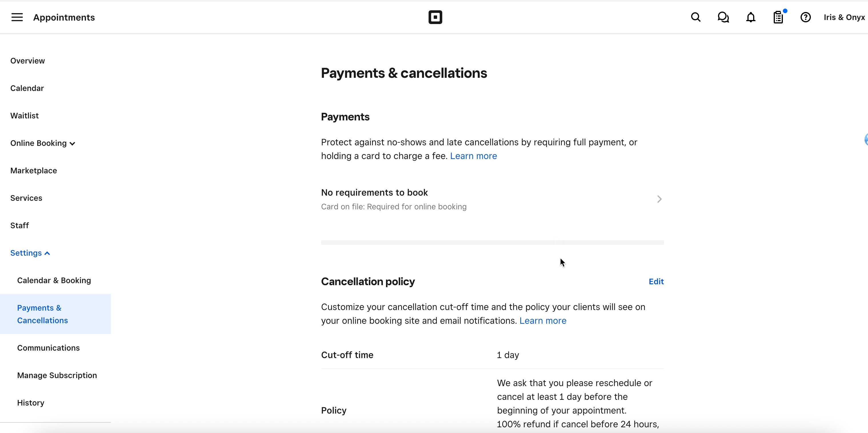Open the messages chat bubbles icon
Viewport: 868px width, 433px height.
723,17
